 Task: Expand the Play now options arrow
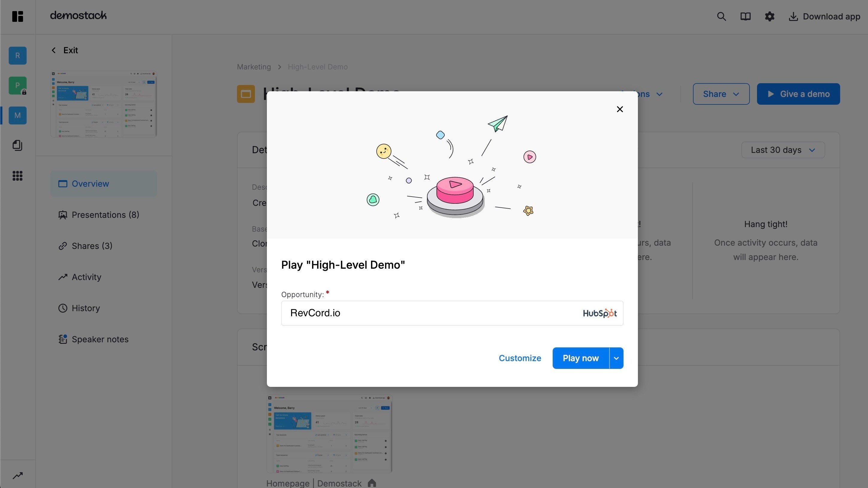[616, 358]
